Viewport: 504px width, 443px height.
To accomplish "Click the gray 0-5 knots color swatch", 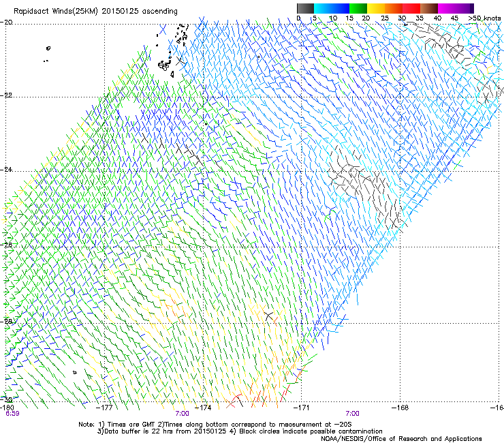I will (x=305, y=8).
